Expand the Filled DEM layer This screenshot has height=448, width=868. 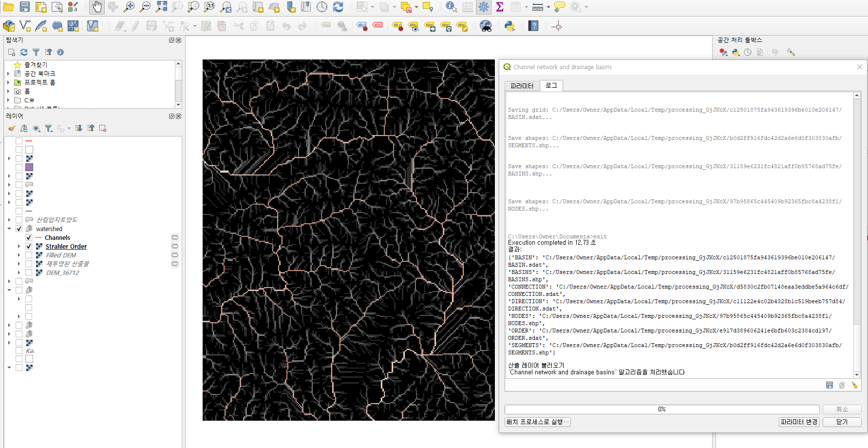click(19, 255)
